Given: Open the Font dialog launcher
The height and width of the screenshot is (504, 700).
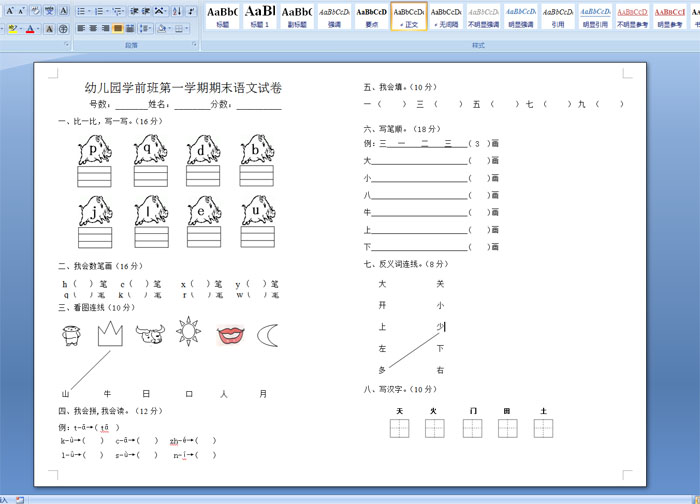Looking at the screenshot, I should [67, 44].
